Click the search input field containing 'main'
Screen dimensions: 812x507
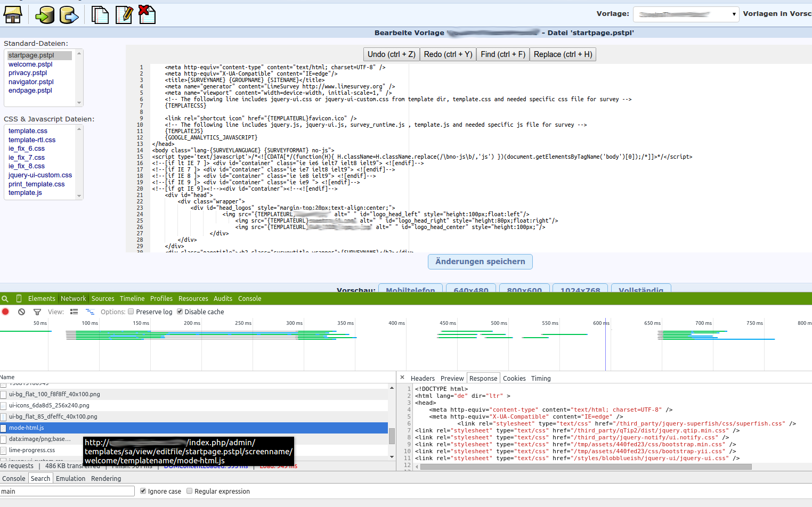[x=67, y=491]
